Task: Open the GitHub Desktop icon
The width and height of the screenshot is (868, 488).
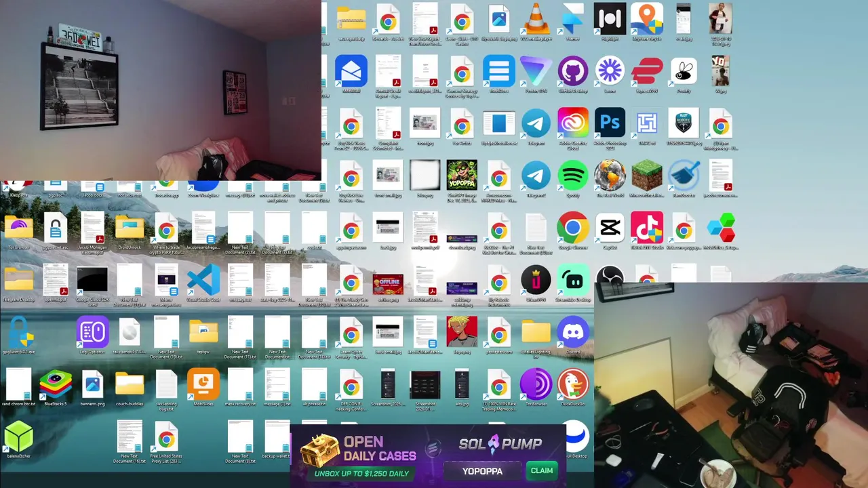Action: click(x=573, y=72)
